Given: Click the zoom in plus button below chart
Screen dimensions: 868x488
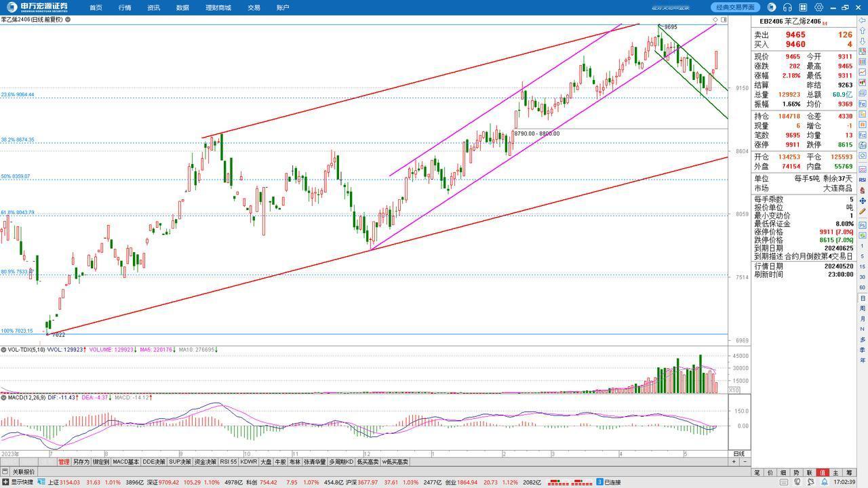Looking at the screenshot, I should (734, 462).
